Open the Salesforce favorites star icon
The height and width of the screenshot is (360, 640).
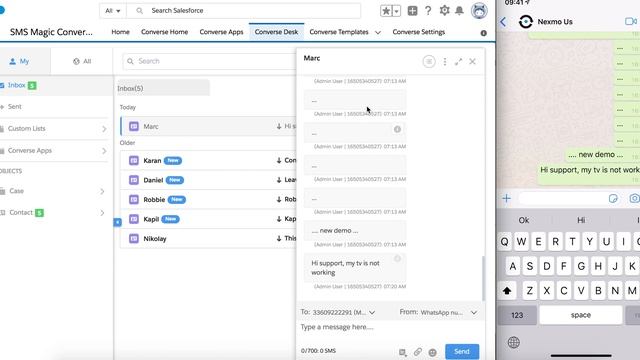386,11
